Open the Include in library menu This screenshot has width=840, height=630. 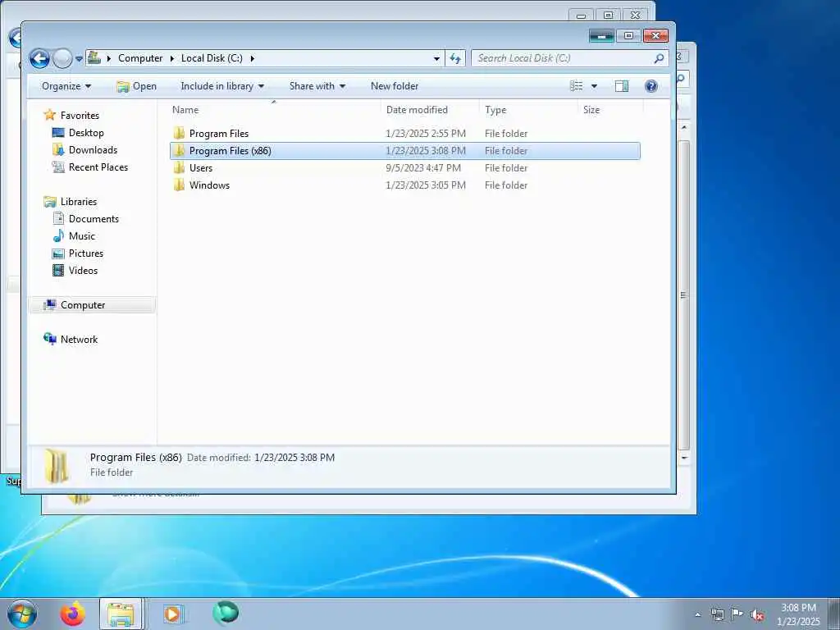pyautogui.click(x=222, y=86)
